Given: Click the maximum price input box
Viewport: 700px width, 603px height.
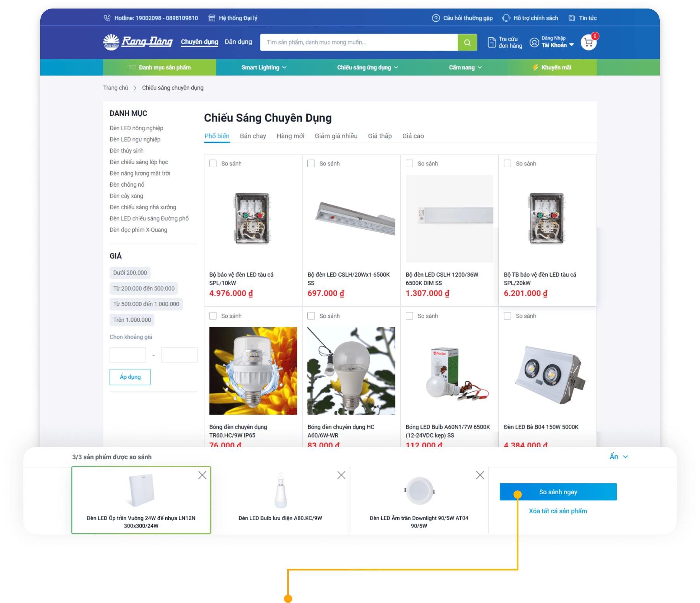Looking at the screenshot, I should pyautogui.click(x=179, y=355).
